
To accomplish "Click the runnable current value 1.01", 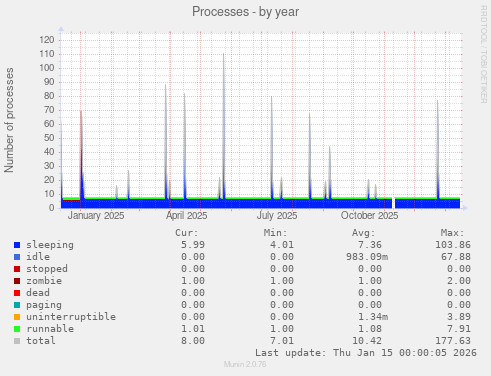I will (193, 329).
